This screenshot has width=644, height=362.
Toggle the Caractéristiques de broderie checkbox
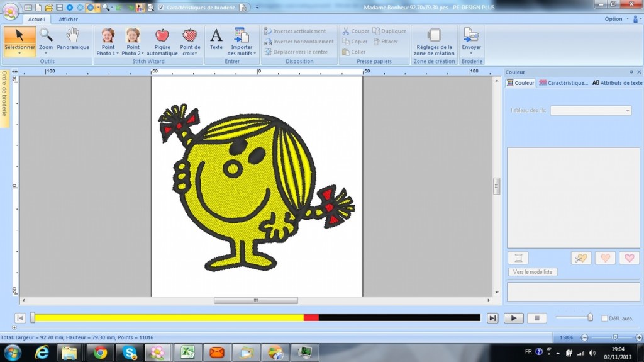point(162,8)
